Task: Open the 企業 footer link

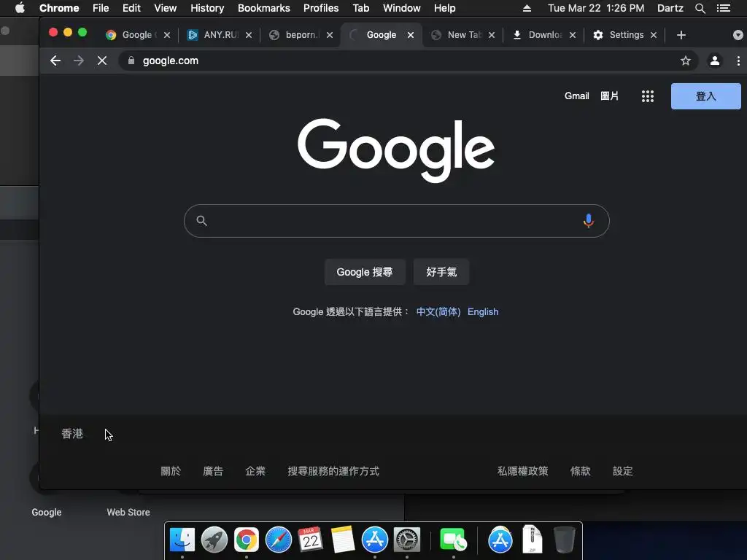Action: 255,471
